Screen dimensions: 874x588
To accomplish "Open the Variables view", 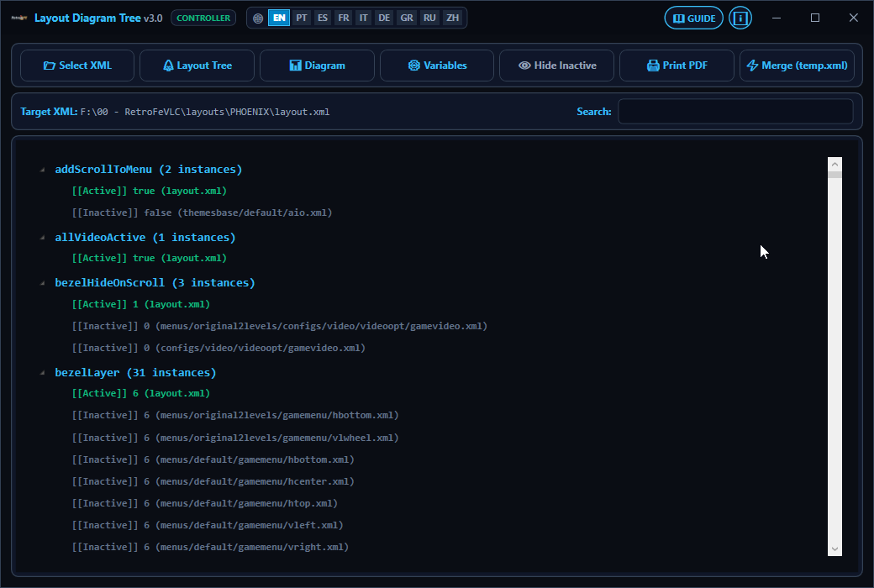I will (x=437, y=66).
